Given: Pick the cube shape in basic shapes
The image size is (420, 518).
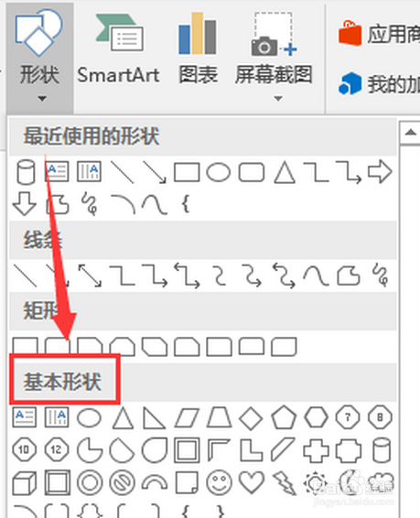Looking at the screenshot, I should point(24,482).
